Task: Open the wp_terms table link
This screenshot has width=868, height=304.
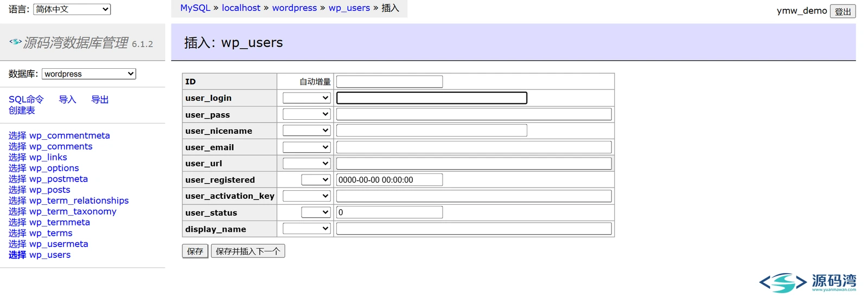Action: [51, 233]
